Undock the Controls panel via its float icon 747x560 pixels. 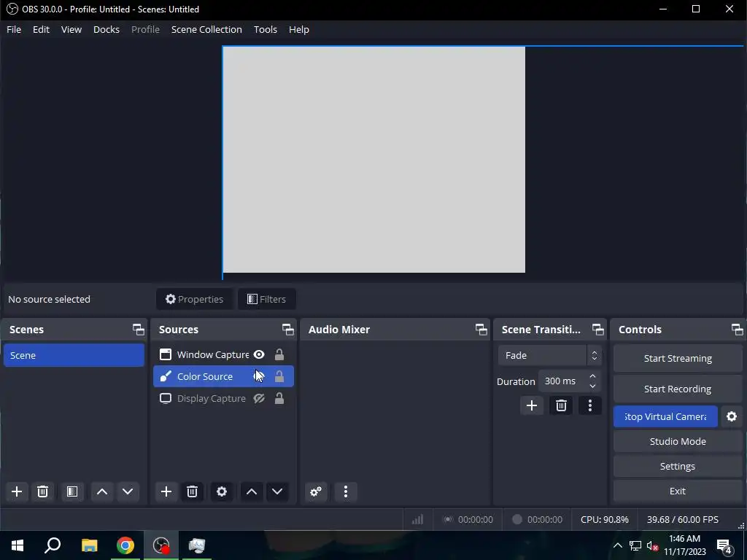[737, 330]
